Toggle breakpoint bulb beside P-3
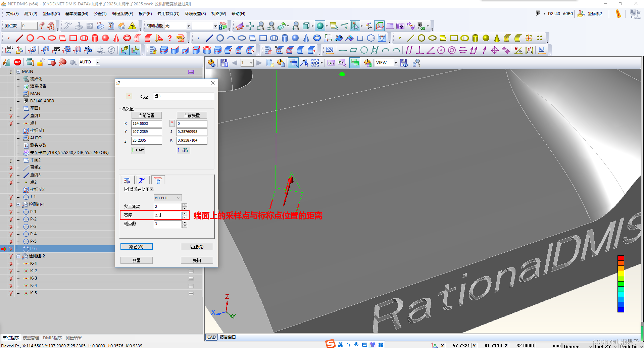 click(11, 227)
